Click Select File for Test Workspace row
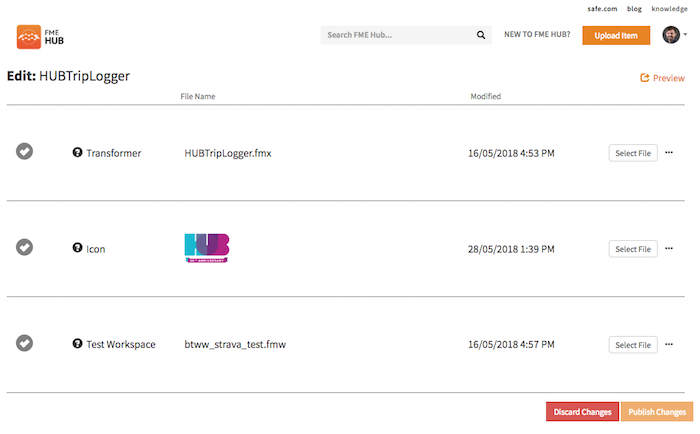 coord(633,345)
